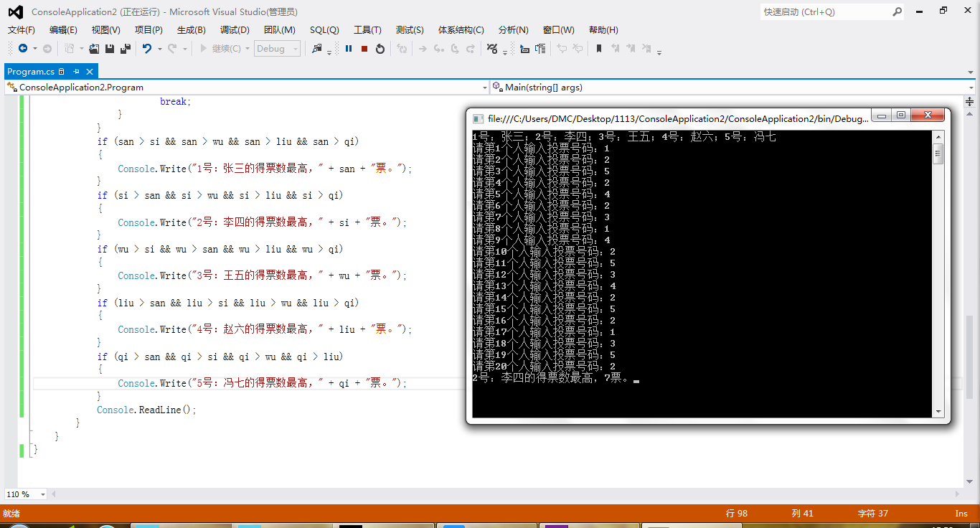Click the Navigate Backward arrow icon
Viewport: 980px width, 528px height.
coord(23,49)
